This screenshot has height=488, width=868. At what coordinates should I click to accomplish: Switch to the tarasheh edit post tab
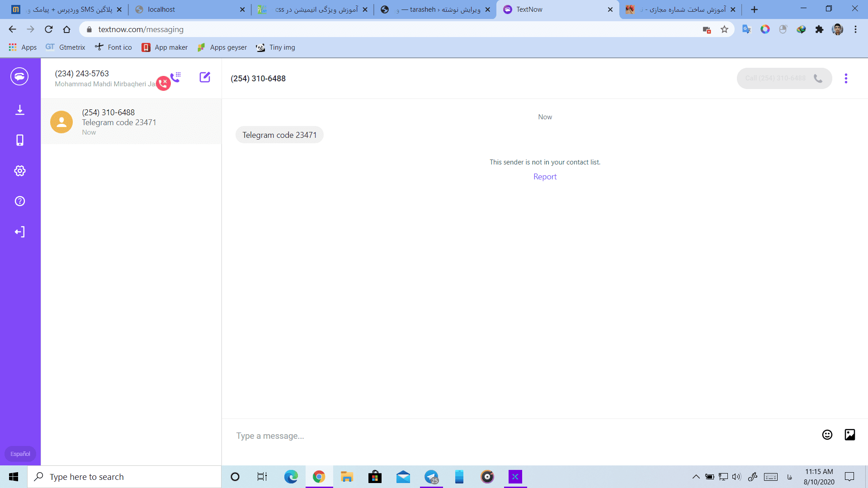435,9
